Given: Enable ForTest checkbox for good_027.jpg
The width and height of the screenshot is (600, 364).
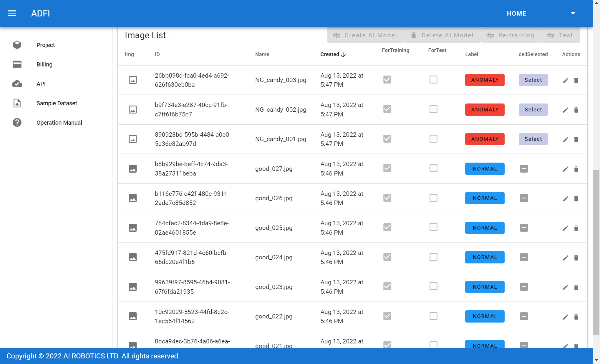Looking at the screenshot, I should tap(433, 168).
